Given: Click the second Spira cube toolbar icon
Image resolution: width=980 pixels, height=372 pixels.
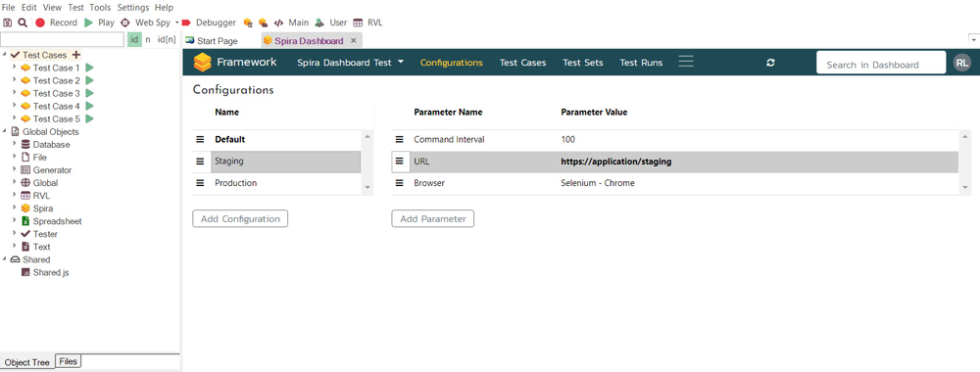Looking at the screenshot, I should point(263,23).
